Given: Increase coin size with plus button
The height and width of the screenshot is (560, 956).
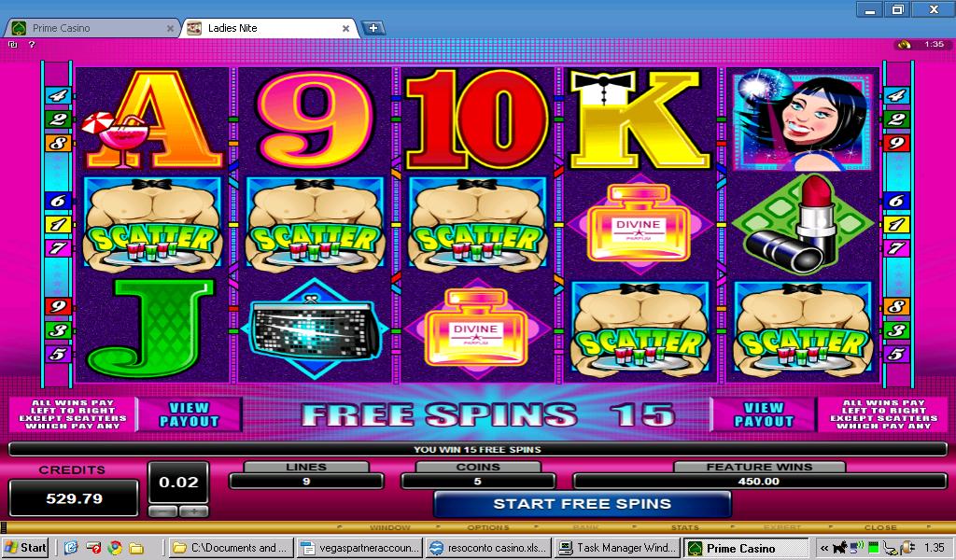Looking at the screenshot, I should point(194,511).
